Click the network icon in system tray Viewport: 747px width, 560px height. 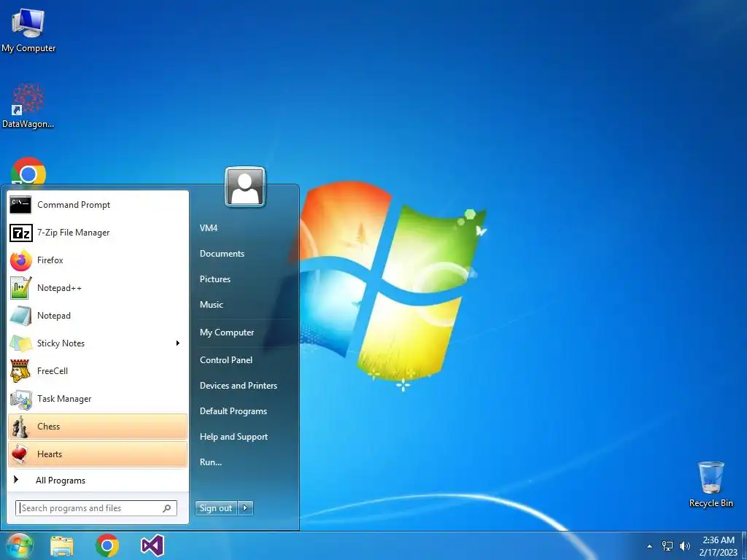(667, 545)
